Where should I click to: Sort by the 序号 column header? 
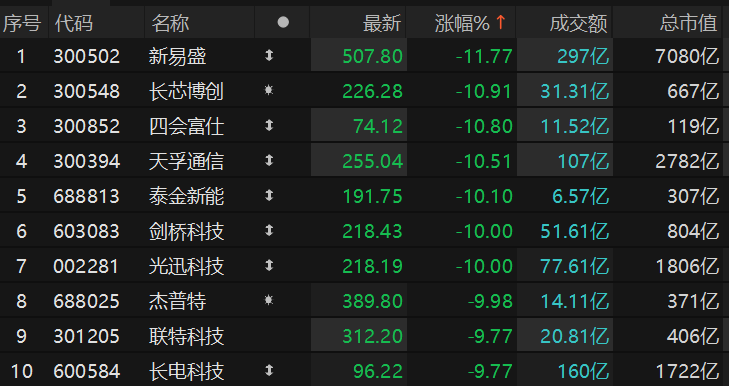[x=22, y=23]
